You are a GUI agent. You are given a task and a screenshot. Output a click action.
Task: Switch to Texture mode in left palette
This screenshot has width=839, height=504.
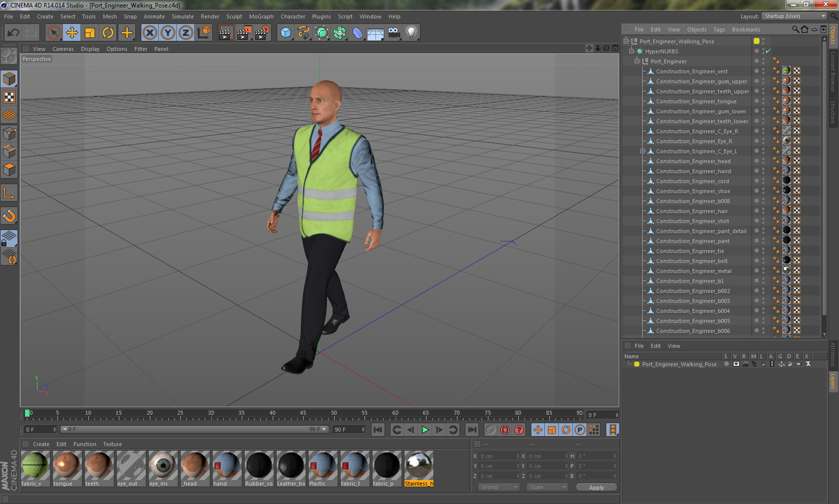(9, 97)
